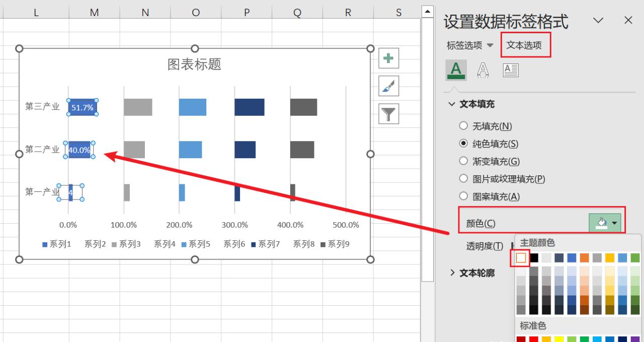Pick the yellow standard color swatch
This screenshot has height=342, width=644.
(x=559, y=339)
